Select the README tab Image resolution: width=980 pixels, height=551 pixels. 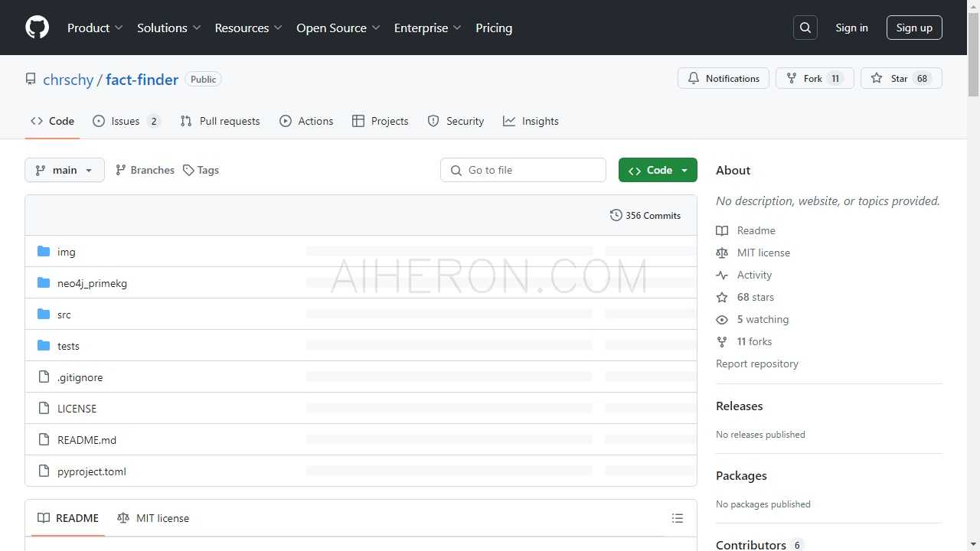pyautogui.click(x=68, y=518)
